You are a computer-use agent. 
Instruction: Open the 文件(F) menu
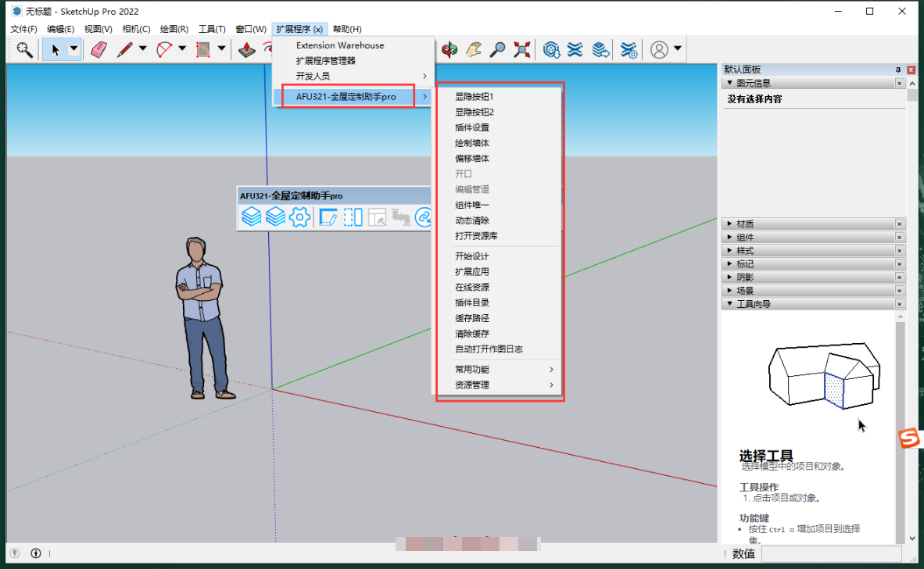24,29
